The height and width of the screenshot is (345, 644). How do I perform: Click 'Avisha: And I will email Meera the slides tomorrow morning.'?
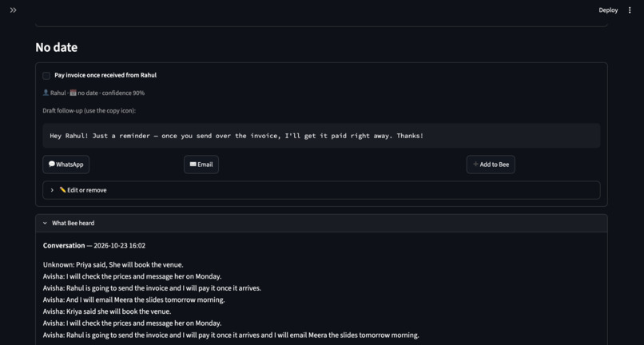coord(134,299)
